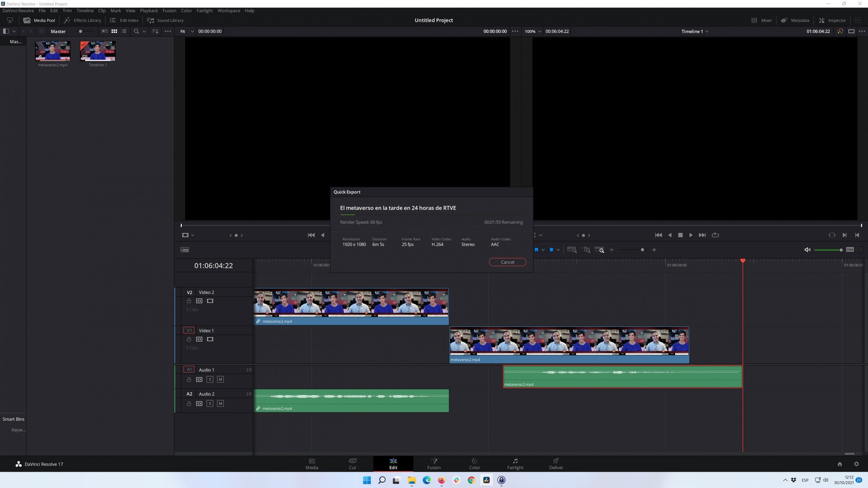Screen dimensions: 868x488
Task: Switch media pool to list view
Action: tap(124, 31)
